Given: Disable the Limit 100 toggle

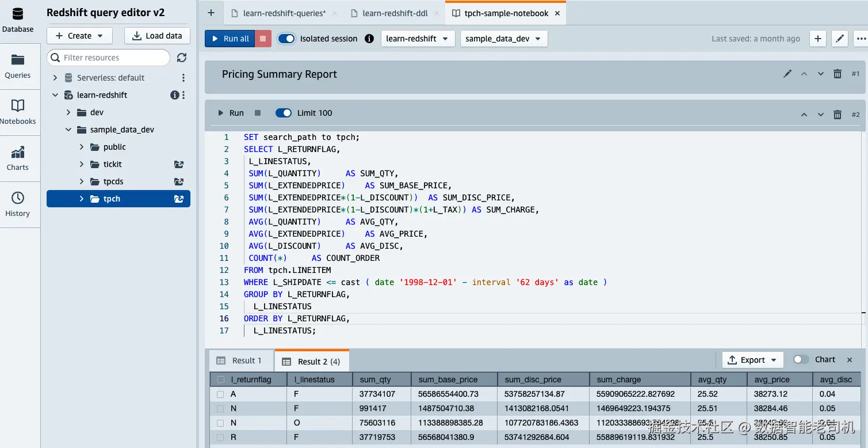Looking at the screenshot, I should click(x=284, y=113).
